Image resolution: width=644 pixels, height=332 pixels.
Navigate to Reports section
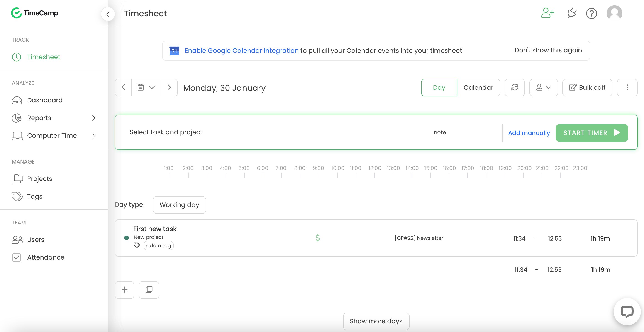[39, 118]
